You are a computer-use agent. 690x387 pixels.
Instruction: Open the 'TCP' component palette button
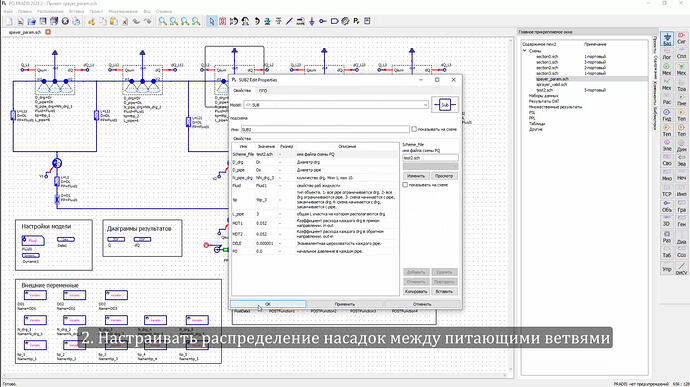(x=667, y=192)
